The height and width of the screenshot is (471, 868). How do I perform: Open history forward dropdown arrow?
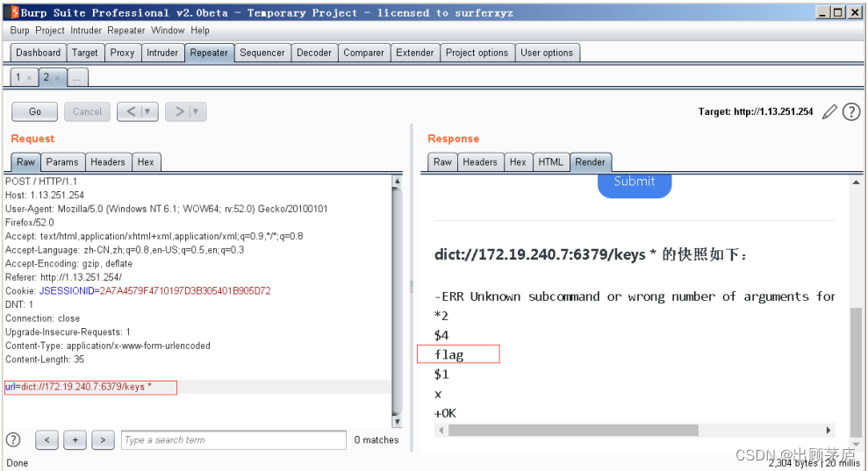point(196,111)
